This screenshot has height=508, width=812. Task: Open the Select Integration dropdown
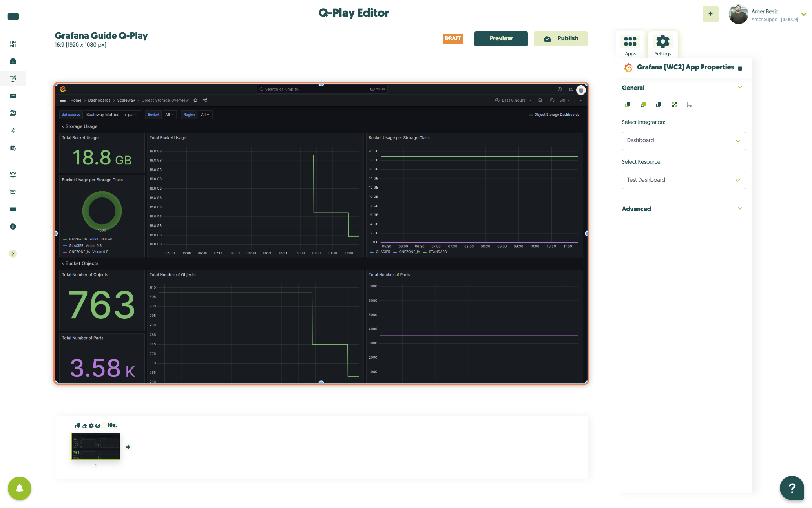coord(684,141)
